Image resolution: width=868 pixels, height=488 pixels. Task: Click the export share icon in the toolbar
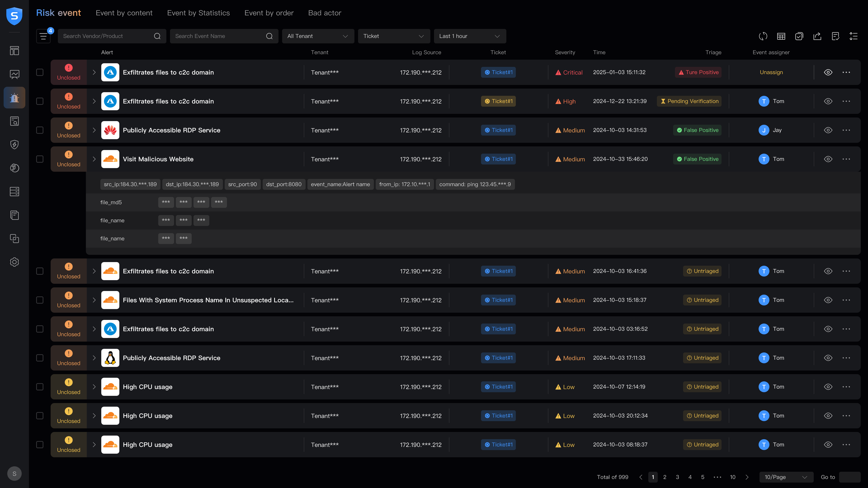pos(817,36)
